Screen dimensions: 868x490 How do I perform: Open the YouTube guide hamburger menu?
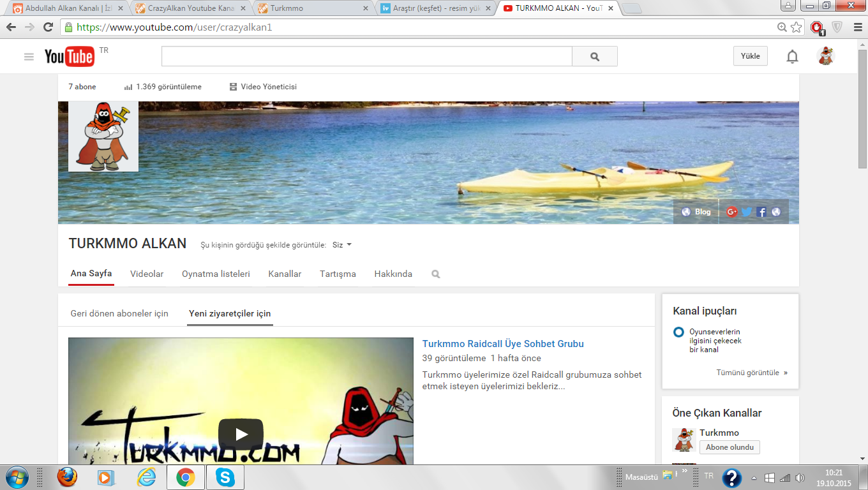pos(29,56)
